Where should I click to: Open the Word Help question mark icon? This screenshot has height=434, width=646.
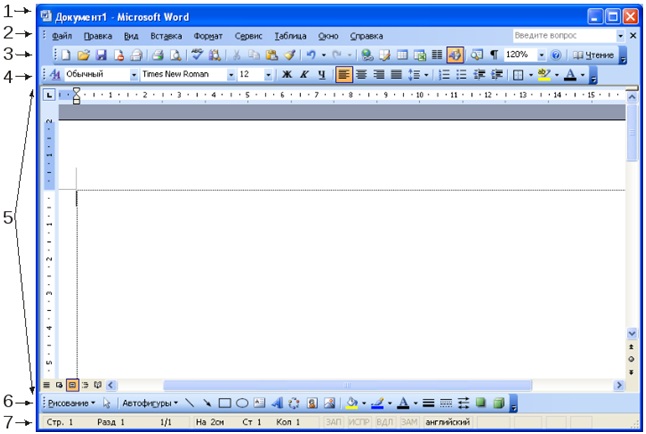click(556, 55)
